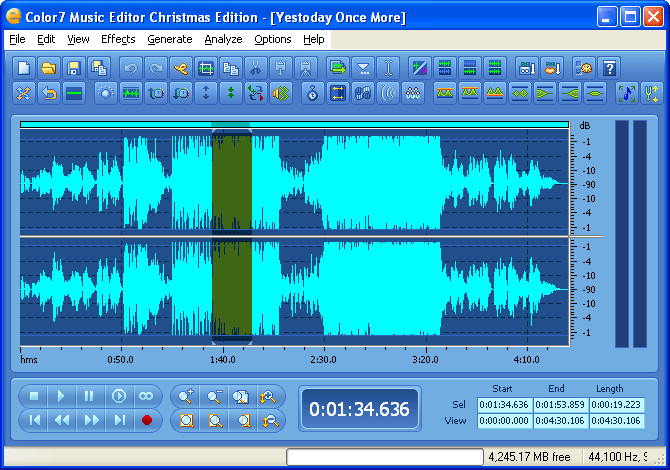
Task: Click the large 0:01:34.636 time display
Action: pos(359,409)
